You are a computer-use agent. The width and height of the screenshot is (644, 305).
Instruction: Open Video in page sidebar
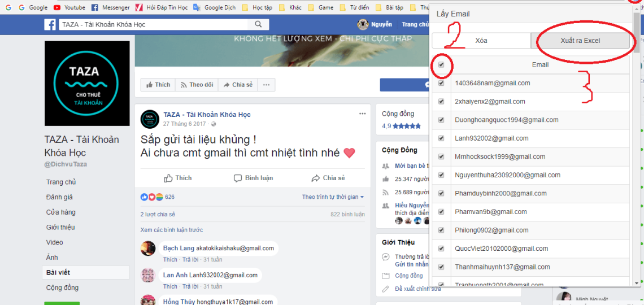54,243
